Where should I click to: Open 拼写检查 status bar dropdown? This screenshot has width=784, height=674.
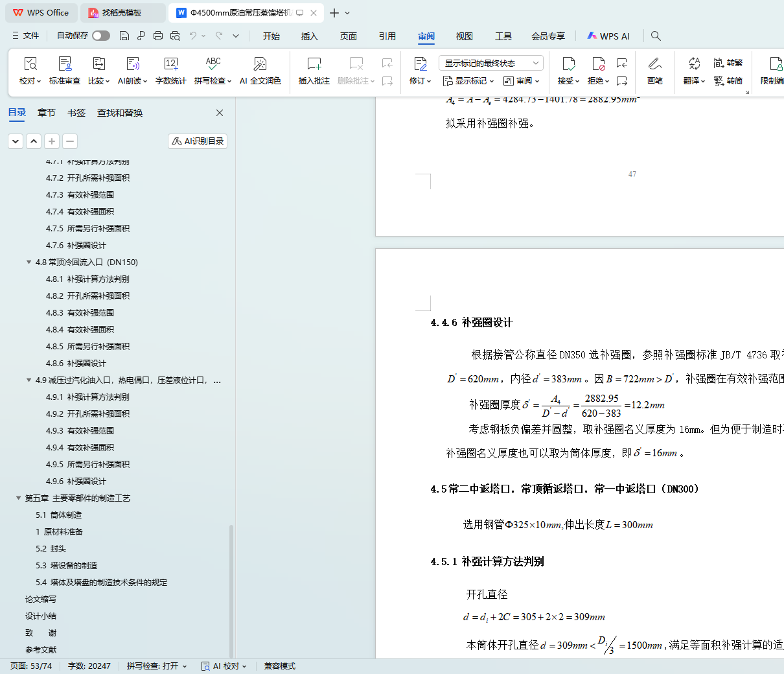156,666
